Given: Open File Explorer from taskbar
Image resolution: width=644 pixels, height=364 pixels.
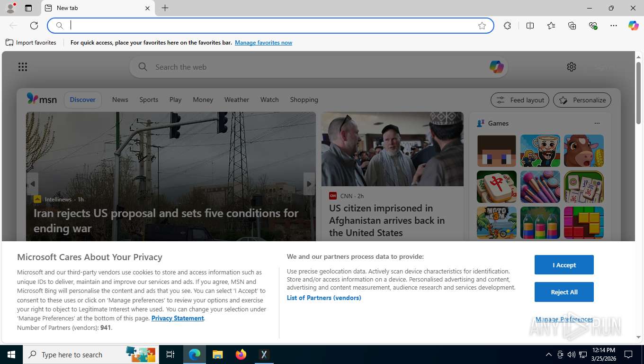Looking at the screenshot, I should pyautogui.click(x=217, y=355).
